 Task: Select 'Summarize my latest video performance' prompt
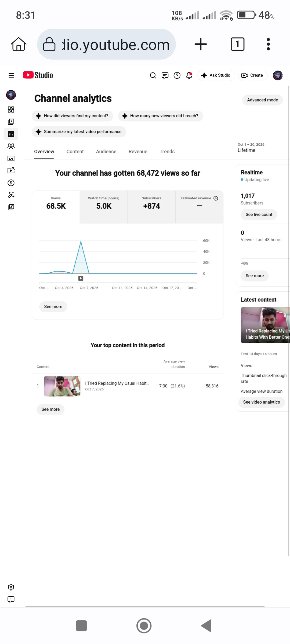pos(79,132)
